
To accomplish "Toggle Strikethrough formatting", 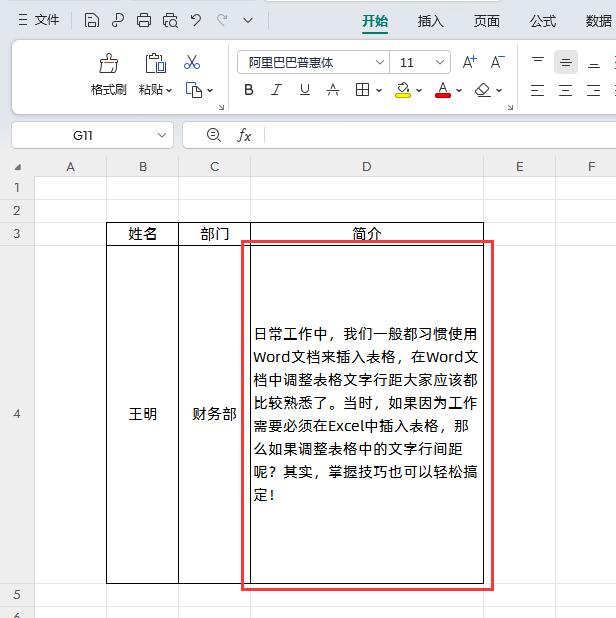I will [x=333, y=90].
